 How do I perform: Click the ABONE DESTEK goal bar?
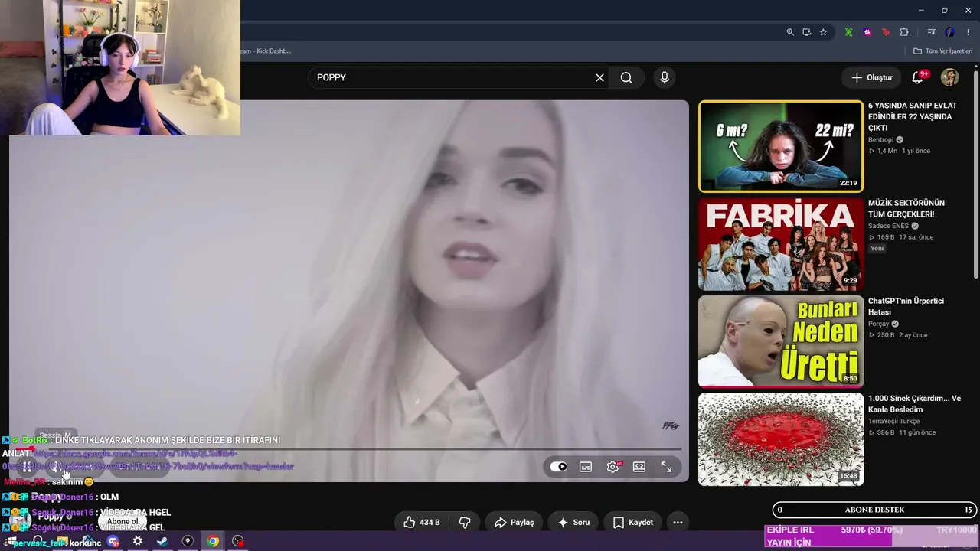[x=874, y=510]
